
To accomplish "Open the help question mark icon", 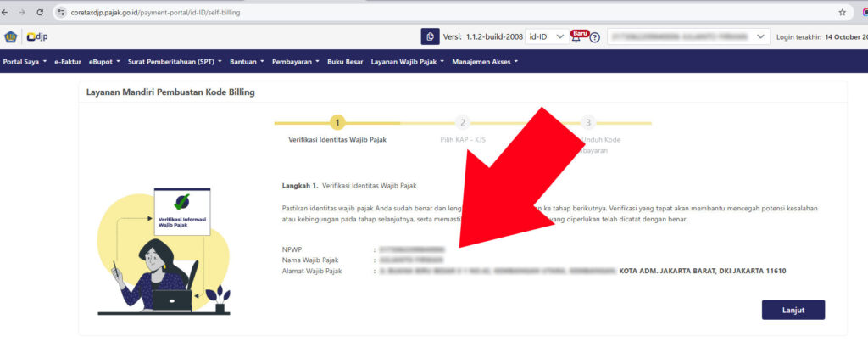I will (595, 37).
